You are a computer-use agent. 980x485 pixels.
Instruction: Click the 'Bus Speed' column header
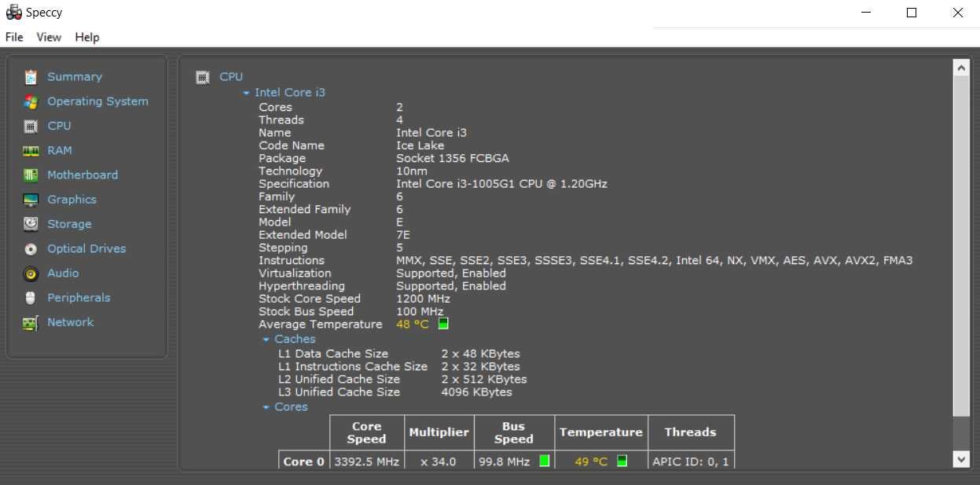[514, 432]
